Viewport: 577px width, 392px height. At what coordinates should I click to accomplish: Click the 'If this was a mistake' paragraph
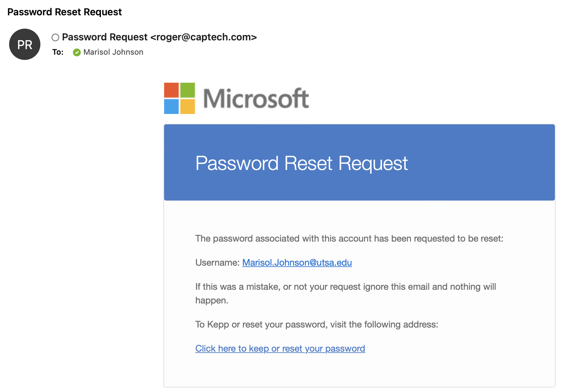[346, 293]
